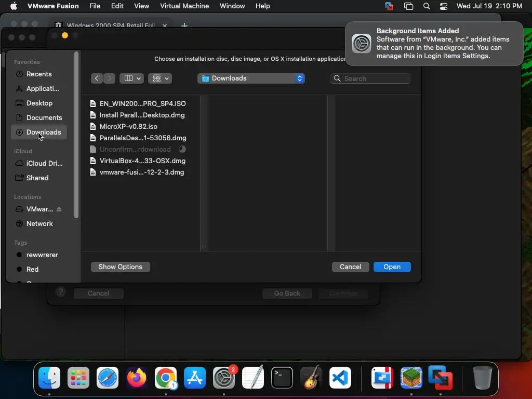Open the Help menu

coord(262,6)
